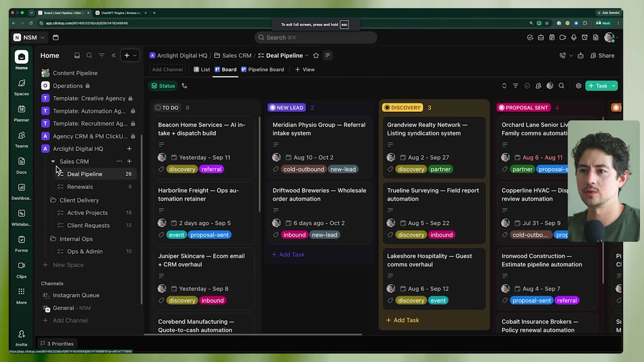Open the Renewals list in the sidebar
Screen dimensions: 644x362
[80, 187]
